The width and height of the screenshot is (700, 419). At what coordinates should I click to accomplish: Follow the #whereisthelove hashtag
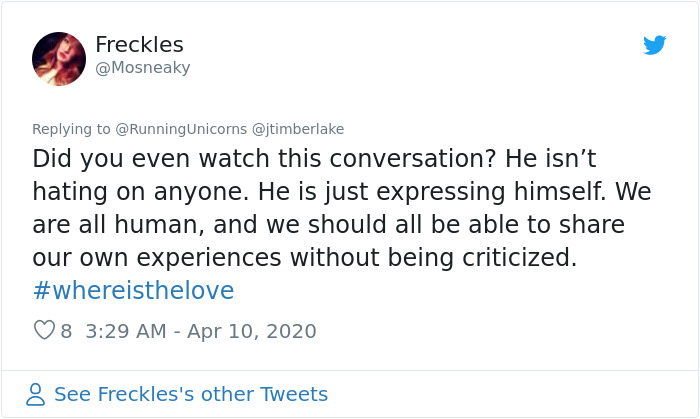133,290
